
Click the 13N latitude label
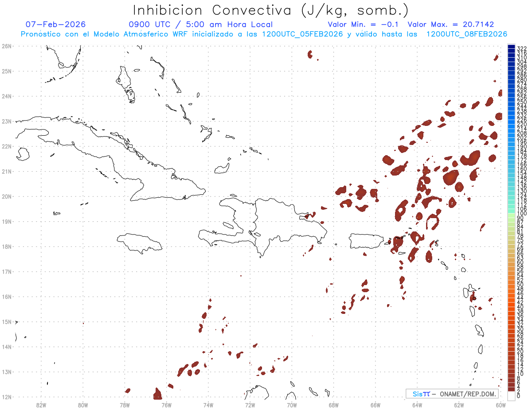click(x=7, y=372)
